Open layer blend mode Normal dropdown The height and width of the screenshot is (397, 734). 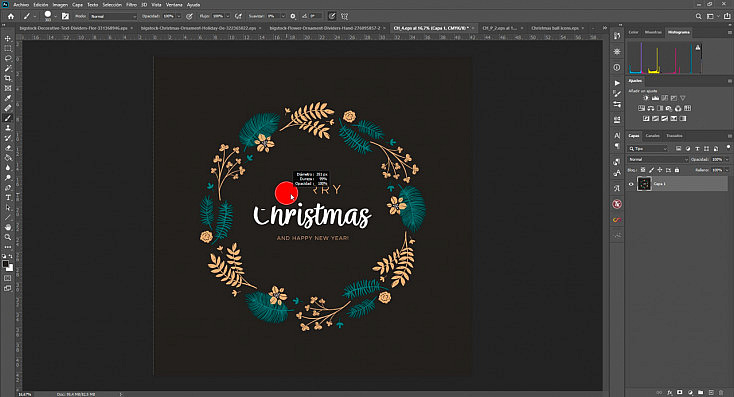coord(658,160)
